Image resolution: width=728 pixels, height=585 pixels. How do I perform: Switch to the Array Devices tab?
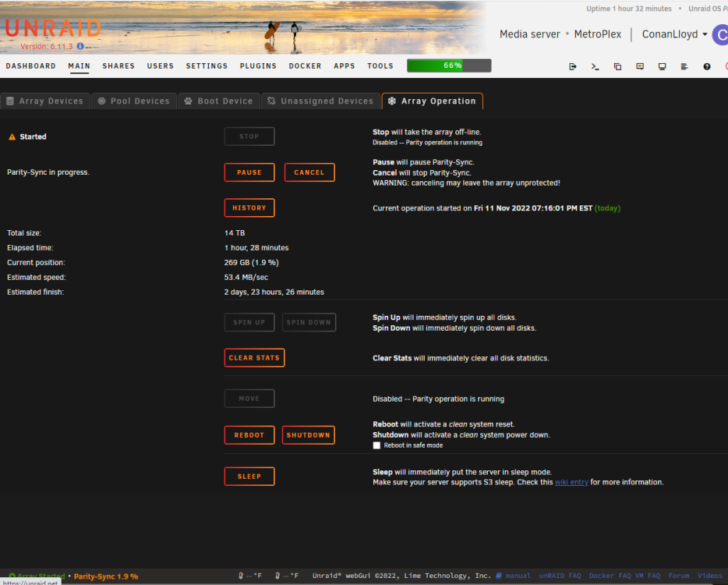(x=45, y=101)
